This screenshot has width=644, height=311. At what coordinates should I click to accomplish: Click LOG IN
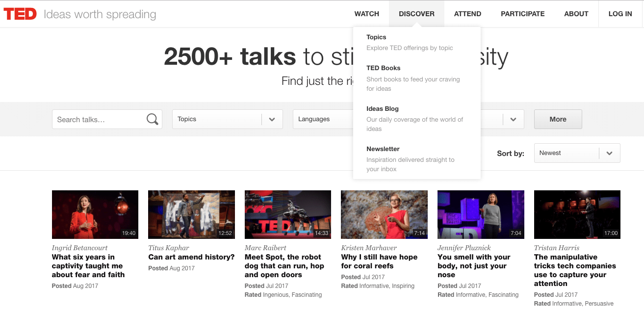tap(620, 14)
